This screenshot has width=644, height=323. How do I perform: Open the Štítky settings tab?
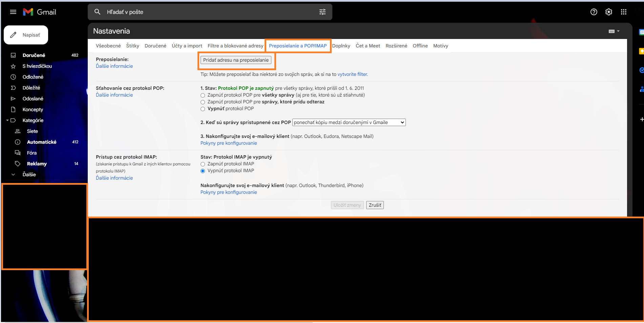point(132,46)
